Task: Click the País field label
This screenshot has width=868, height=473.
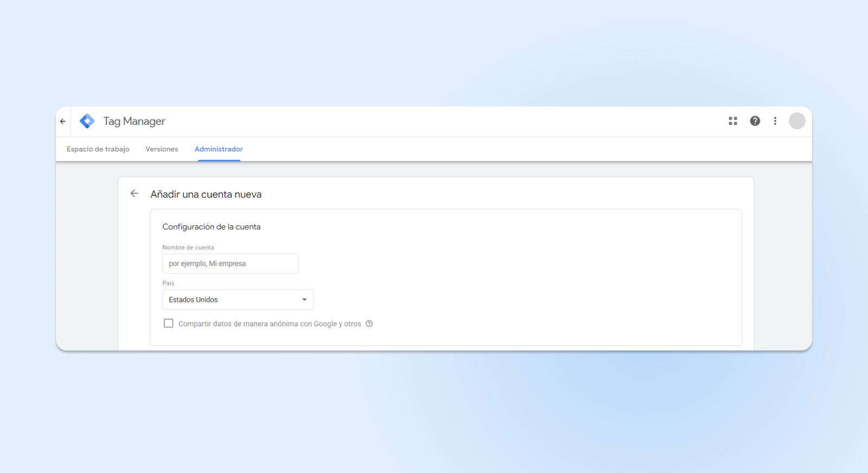Action: pos(168,283)
